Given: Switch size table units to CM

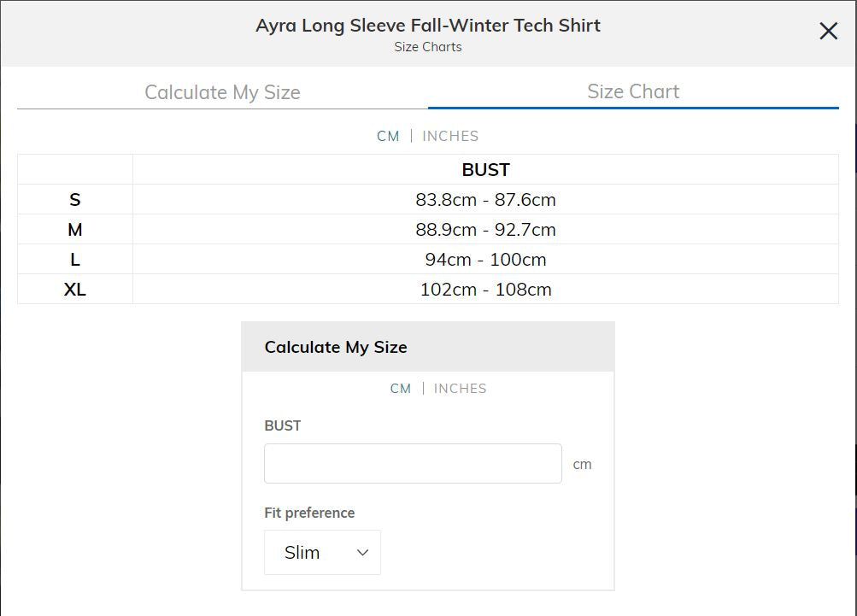Looking at the screenshot, I should 388,136.
